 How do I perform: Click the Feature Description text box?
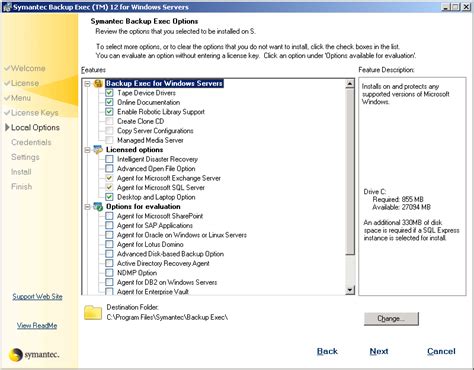tap(412, 186)
